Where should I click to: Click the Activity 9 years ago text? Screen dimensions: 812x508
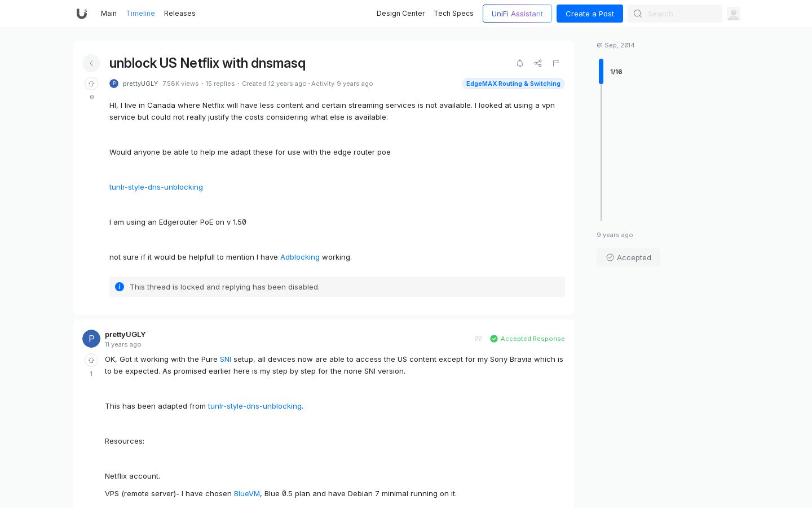[x=342, y=84]
